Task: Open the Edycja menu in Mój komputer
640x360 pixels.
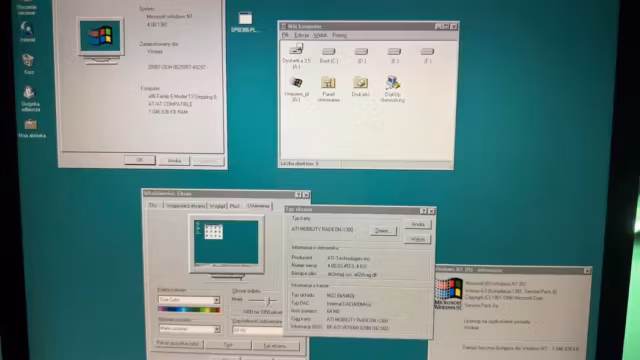Action: [302, 36]
